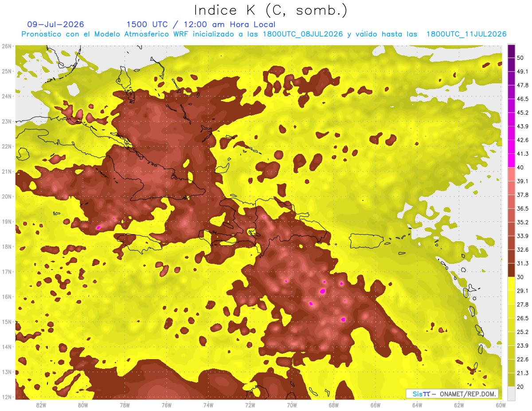Click the colorbar value label "32.6"
This screenshot has height=411, width=532.
click(x=523, y=250)
